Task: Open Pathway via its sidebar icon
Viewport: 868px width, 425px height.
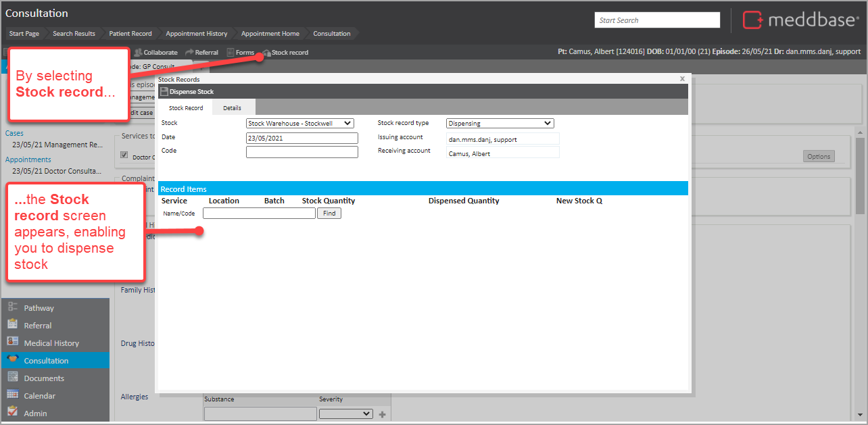Action: [13, 307]
